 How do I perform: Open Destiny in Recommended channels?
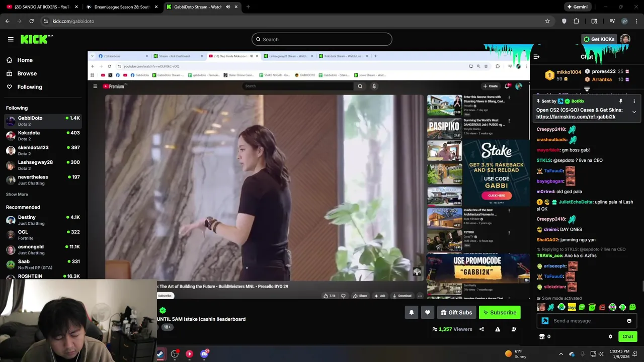43,220
